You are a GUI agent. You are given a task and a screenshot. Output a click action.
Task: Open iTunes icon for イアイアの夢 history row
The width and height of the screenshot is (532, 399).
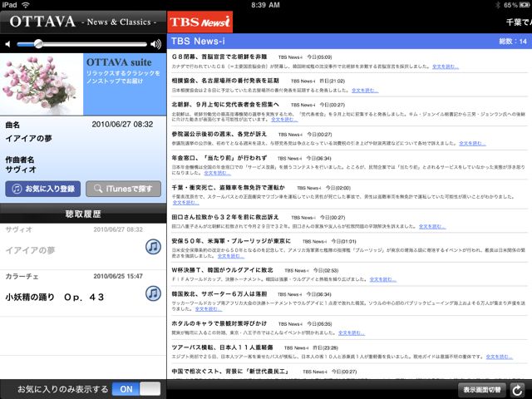tap(153, 247)
